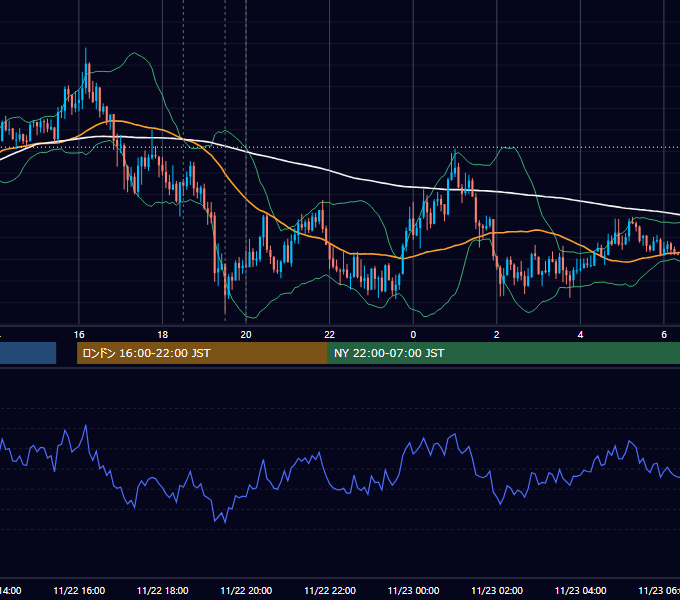Click the hour label 2 on upper axis
Viewport: 680px width, 600px height.
[497, 335]
